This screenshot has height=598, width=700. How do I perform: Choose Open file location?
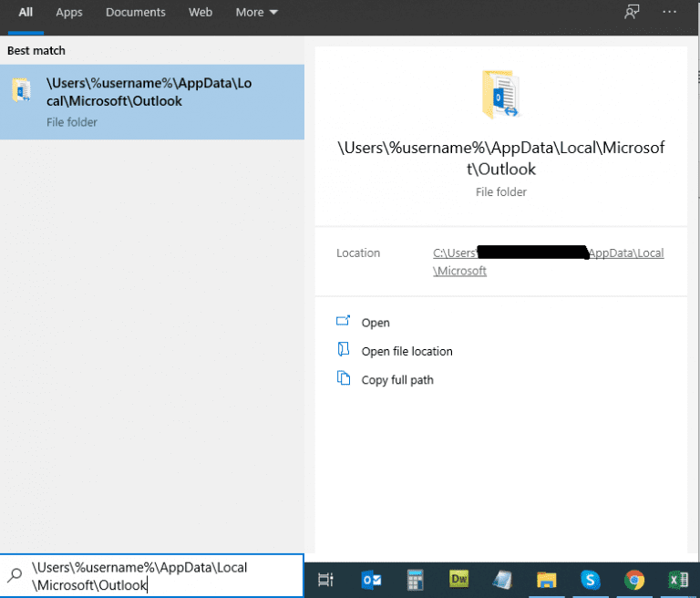pyautogui.click(x=407, y=352)
